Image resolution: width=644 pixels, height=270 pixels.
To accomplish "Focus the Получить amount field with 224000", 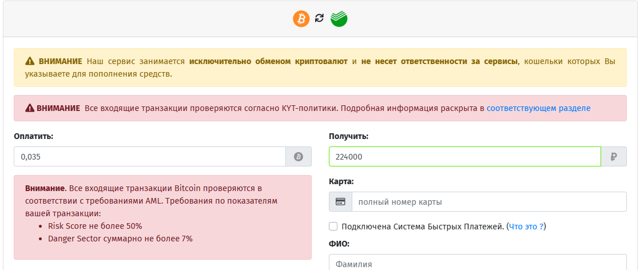I will (465, 157).
